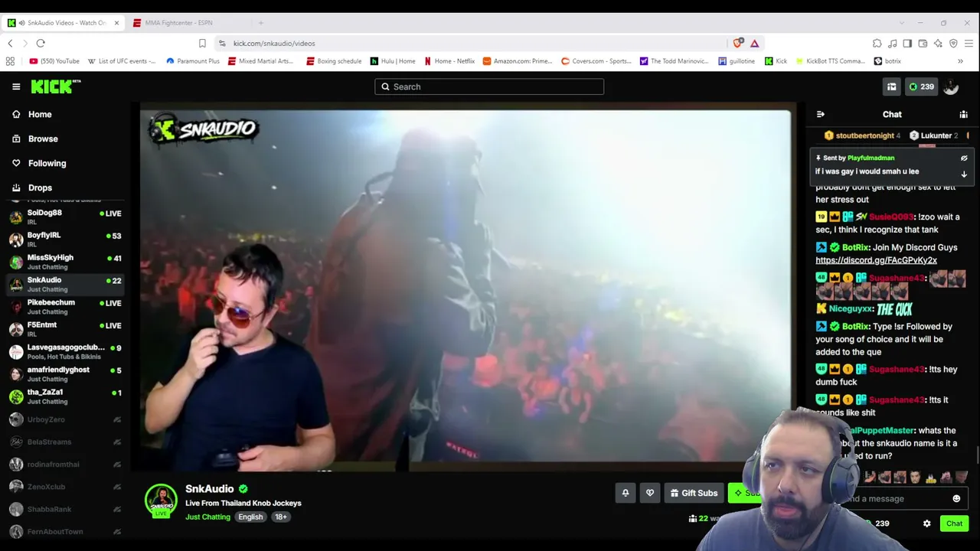This screenshot has height=551, width=980.
Task: Collapse the chat panel with the arrow icon
Action: [821, 115]
